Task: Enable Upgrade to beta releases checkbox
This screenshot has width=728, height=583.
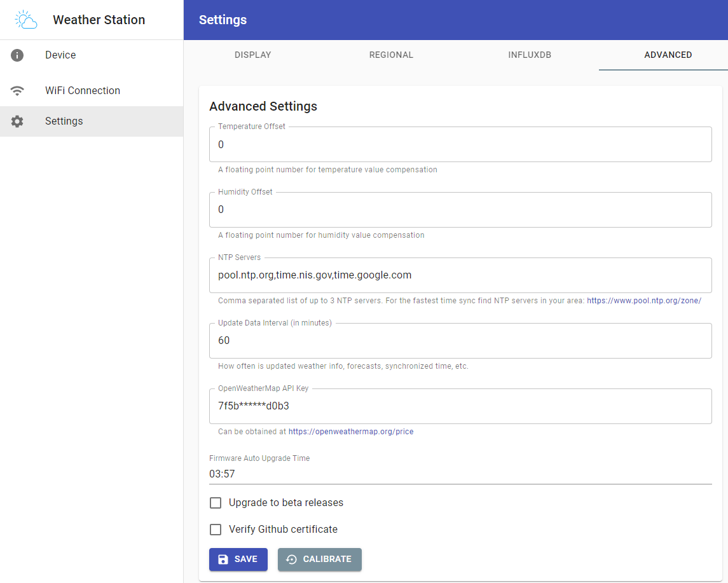Action: 216,503
